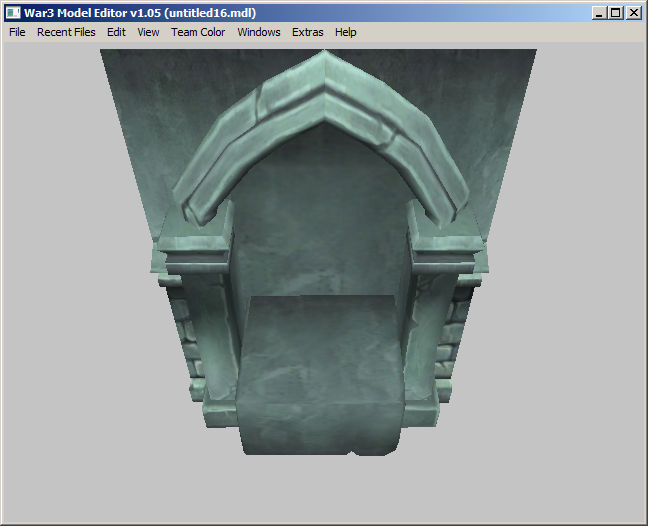Open the Edit menu
This screenshot has height=526, width=648.
(116, 32)
